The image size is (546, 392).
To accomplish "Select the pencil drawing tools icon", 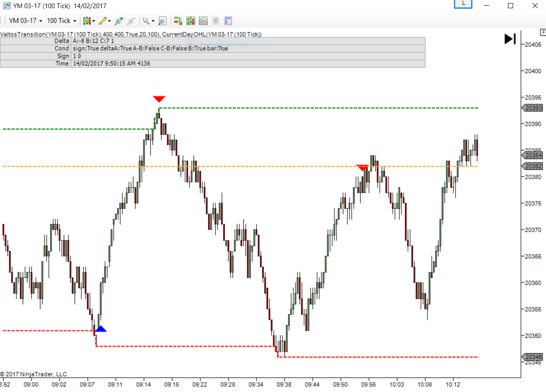I will 104,21.
